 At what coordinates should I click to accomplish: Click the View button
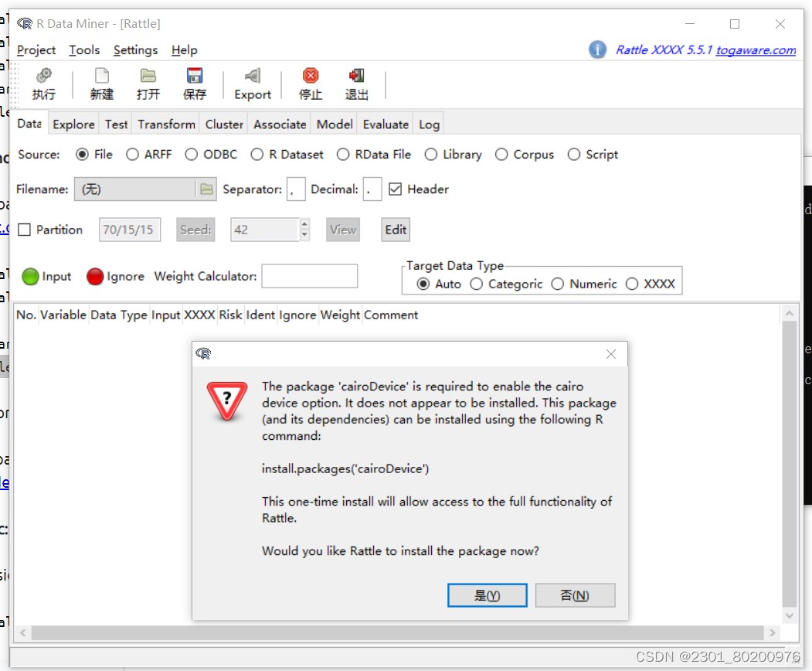click(343, 230)
